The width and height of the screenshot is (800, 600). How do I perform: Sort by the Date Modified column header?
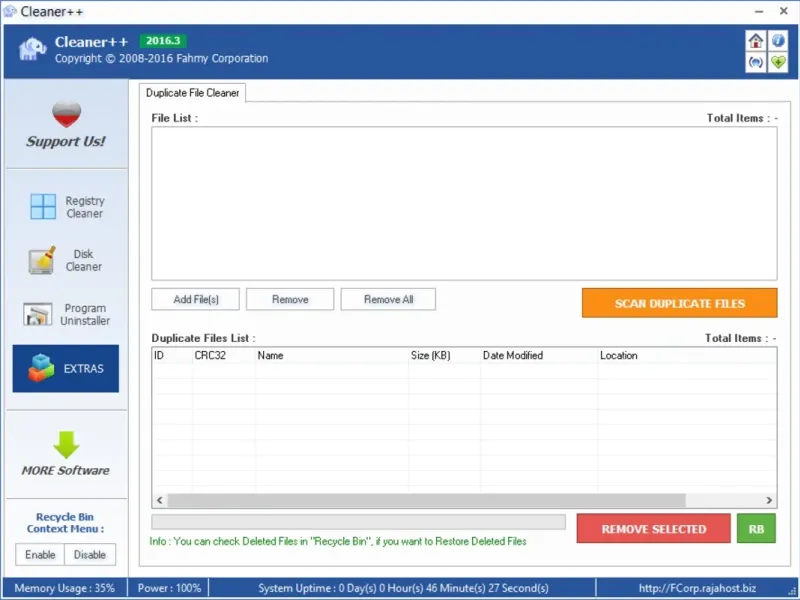coord(539,356)
